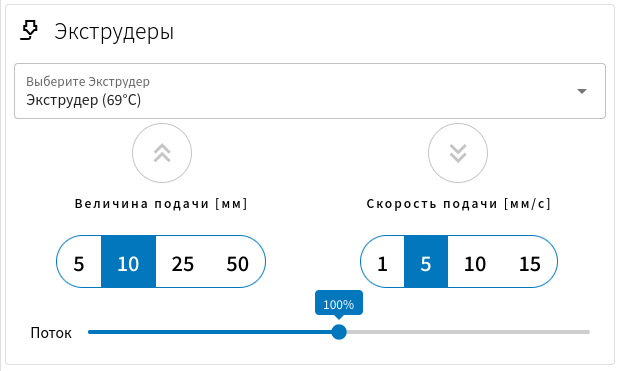This screenshot has height=371, width=624.
Task: Click the Экструдеры panel title
Action: [114, 31]
